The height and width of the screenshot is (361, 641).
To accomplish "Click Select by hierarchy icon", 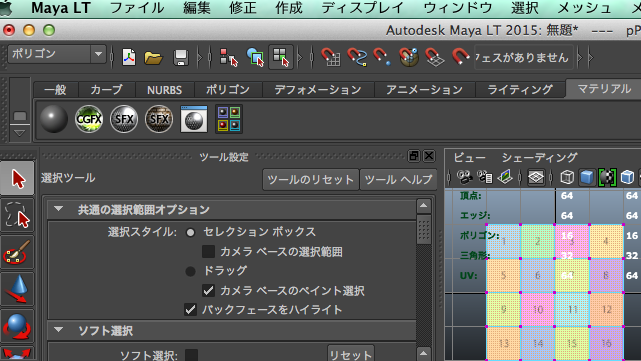I will click(228, 57).
